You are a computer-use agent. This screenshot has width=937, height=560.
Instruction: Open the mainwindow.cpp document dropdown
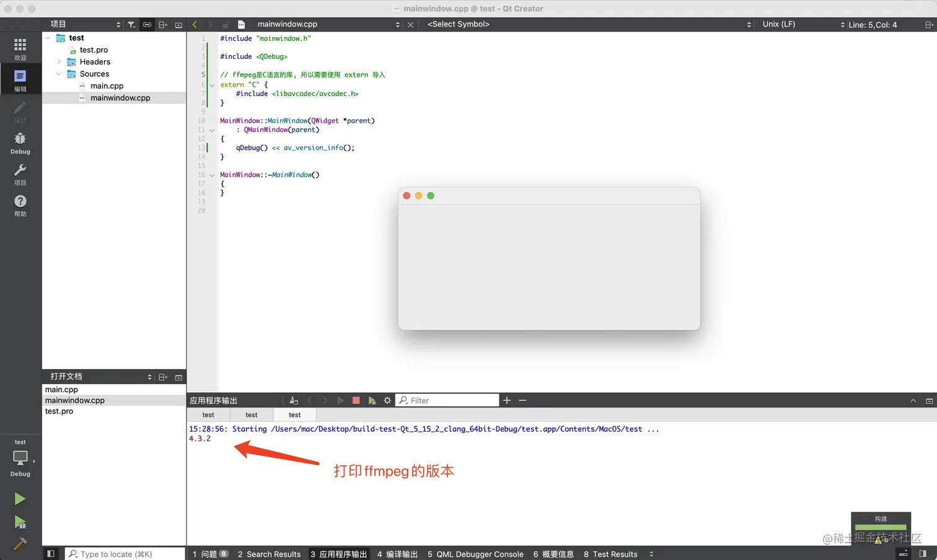tap(328, 25)
